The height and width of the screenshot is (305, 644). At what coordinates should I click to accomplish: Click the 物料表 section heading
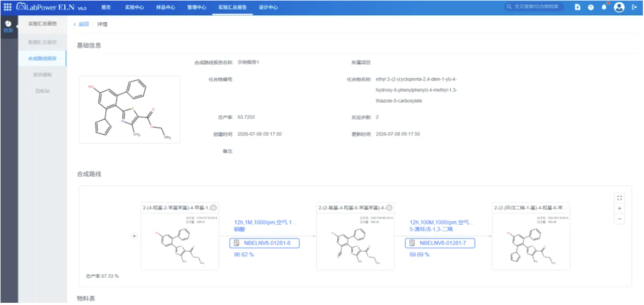tap(86, 298)
